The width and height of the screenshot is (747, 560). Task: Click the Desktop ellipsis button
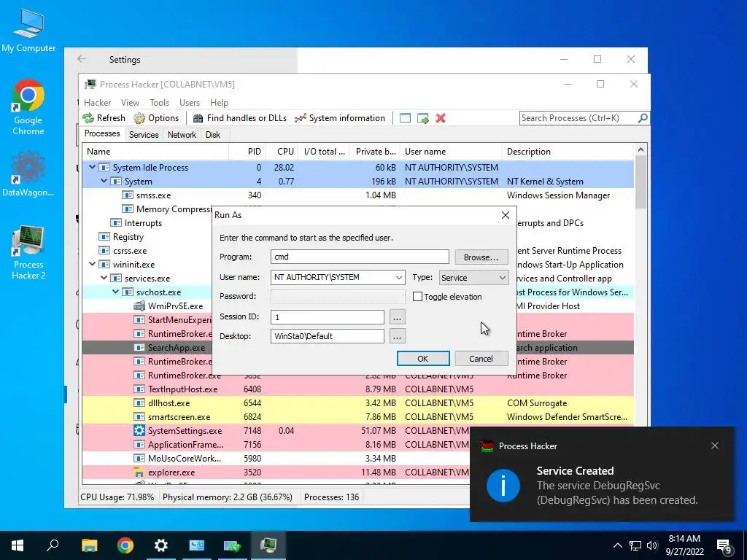398,336
